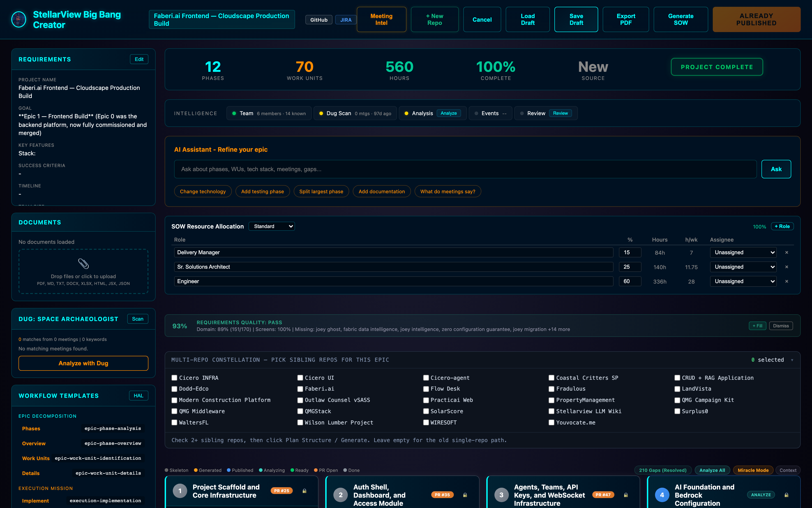Generate SOW document

pyautogui.click(x=681, y=19)
